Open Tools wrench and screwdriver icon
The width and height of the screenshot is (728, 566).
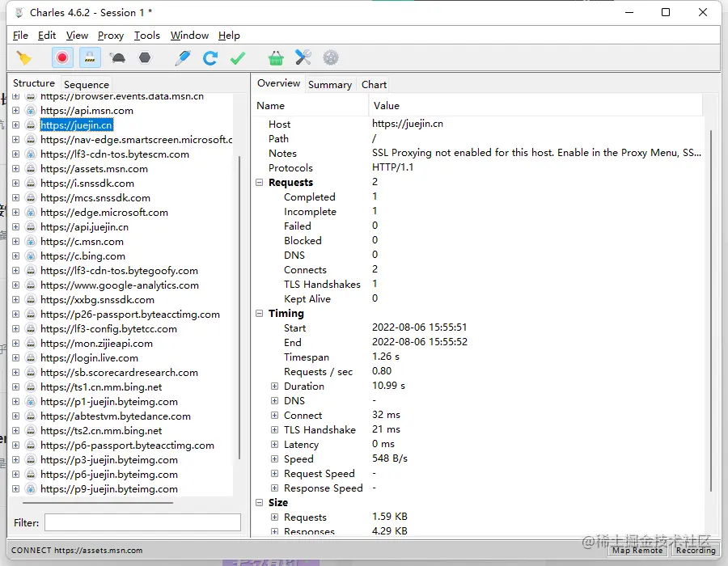coord(303,57)
